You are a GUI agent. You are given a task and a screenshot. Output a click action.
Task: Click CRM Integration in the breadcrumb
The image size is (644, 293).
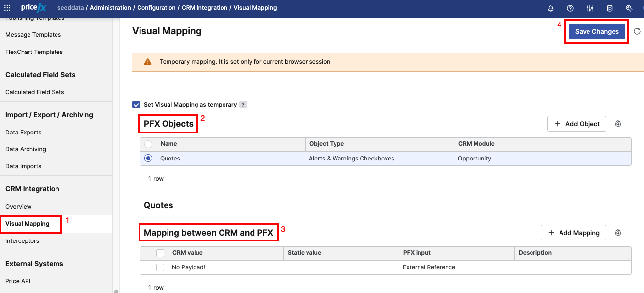click(204, 8)
